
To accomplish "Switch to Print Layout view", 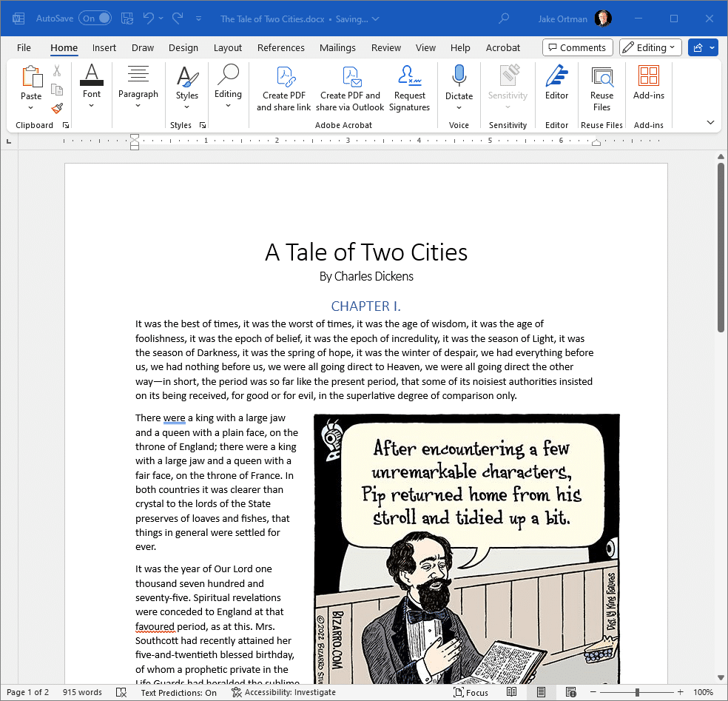I will tap(541, 692).
